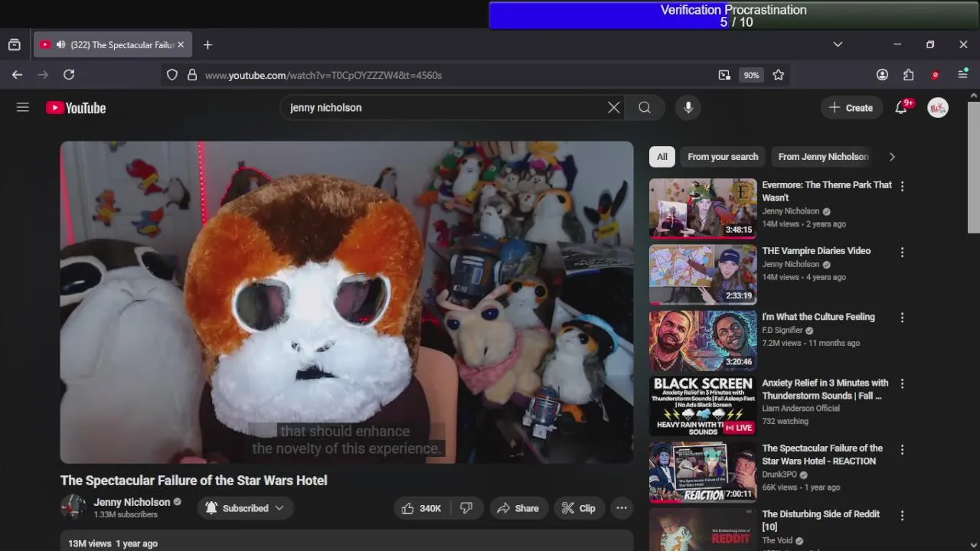The width and height of the screenshot is (980, 551).
Task: Open options menu for Evermore video
Action: (x=902, y=186)
